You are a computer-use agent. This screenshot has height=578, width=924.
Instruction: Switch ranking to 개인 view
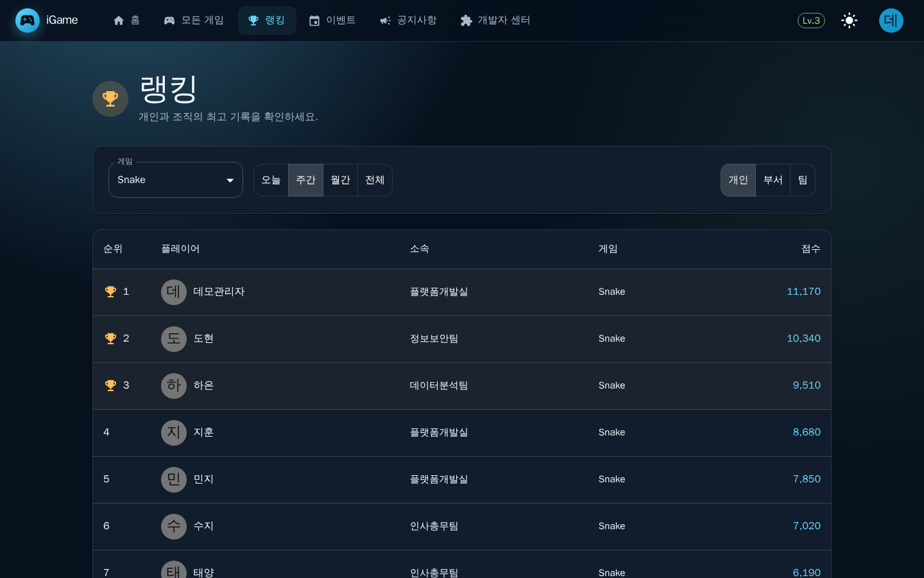click(x=738, y=180)
